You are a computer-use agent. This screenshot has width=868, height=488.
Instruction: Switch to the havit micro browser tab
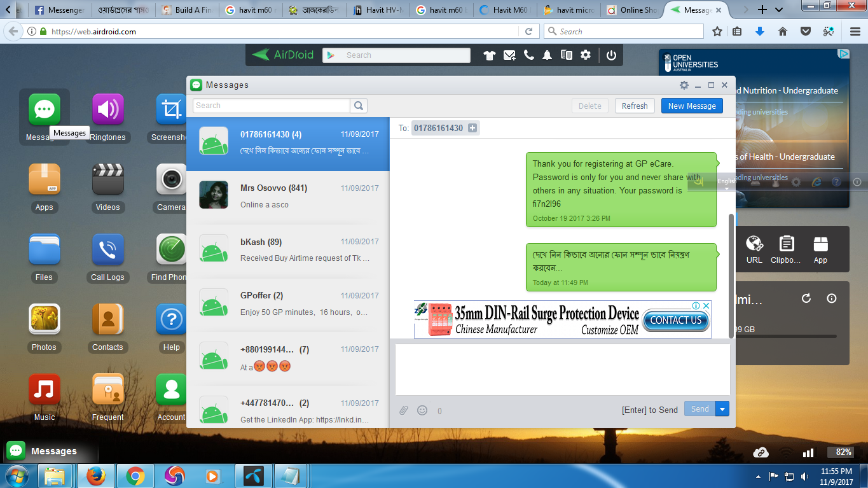[569, 10]
